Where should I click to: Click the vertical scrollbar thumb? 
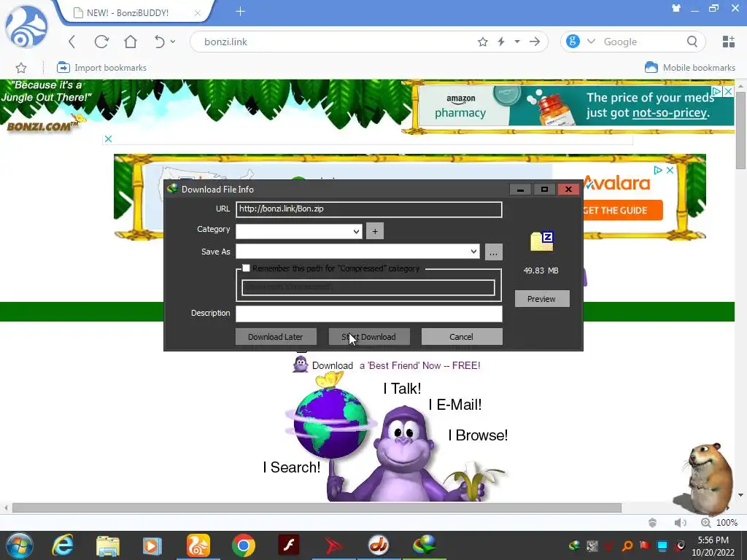coord(740,131)
